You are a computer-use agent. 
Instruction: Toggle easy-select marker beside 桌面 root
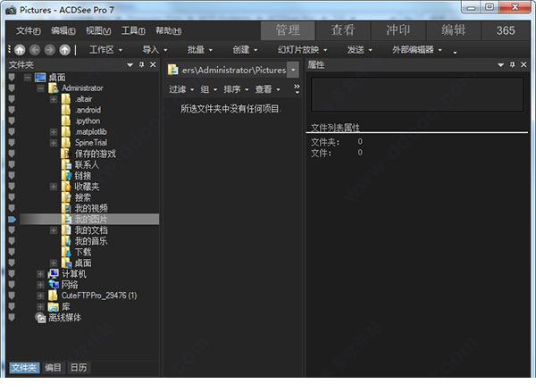[x=12, y=78]
